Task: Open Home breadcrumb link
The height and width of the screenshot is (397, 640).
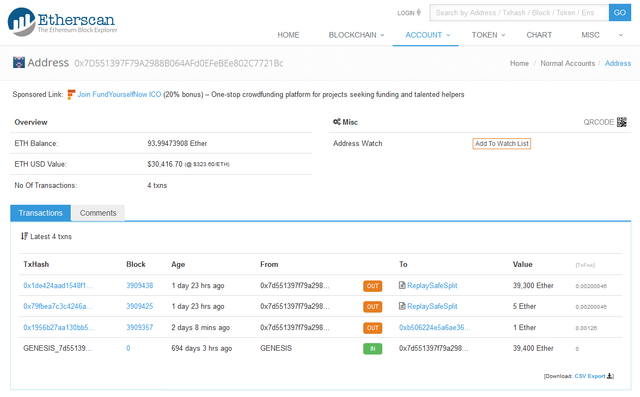Action: click(x=519, y=63)
